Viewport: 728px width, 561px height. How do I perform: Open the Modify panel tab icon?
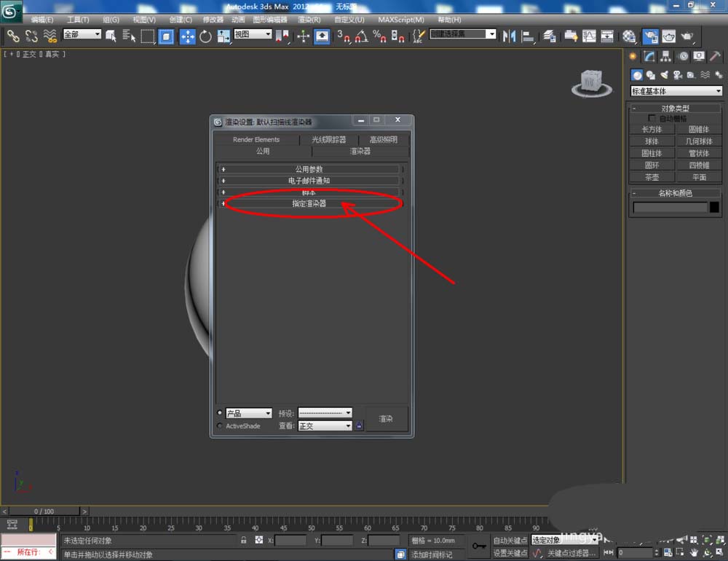click(649, 57)
